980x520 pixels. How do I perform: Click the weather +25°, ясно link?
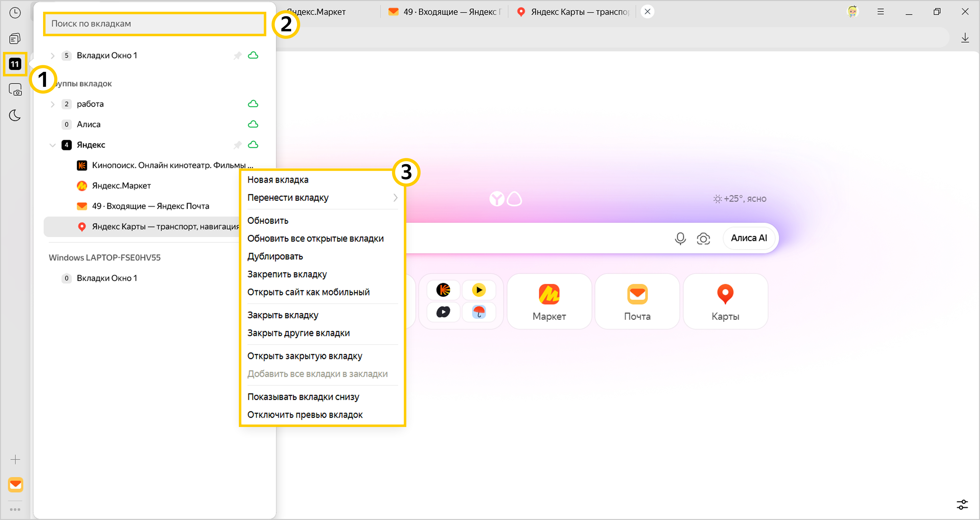(739, 199)
